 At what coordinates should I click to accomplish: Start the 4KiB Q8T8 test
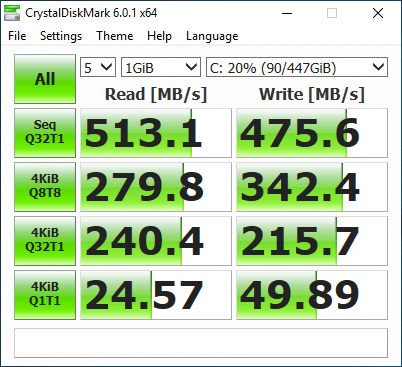click(x=45, y=187)
